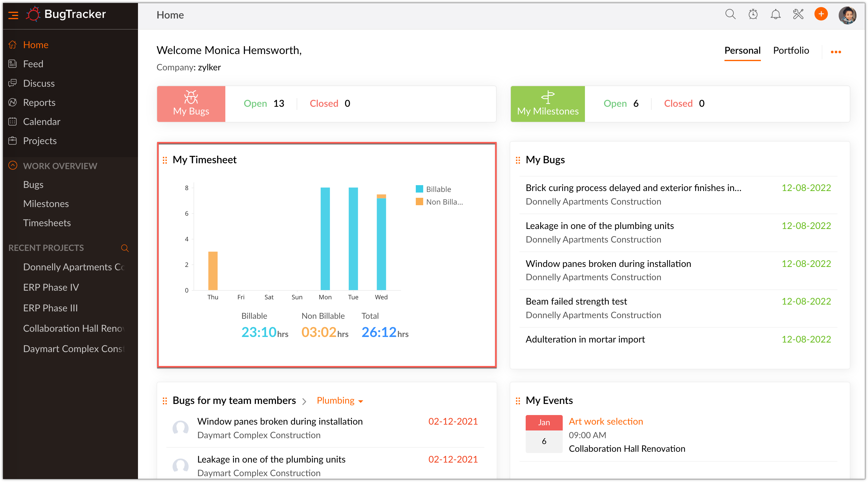Viewport: 868px width, 482px height.
Task: Click the search magnifier icon in top bar
Action: (x=730, y=14)
